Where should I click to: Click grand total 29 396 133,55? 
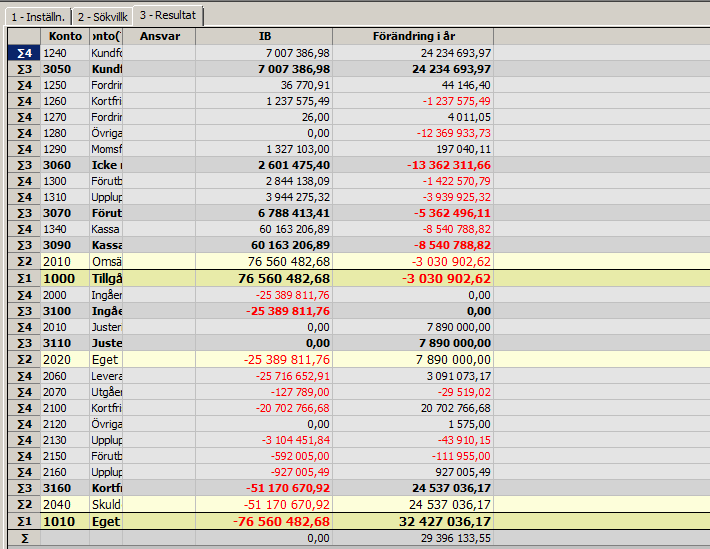point(456,538)
